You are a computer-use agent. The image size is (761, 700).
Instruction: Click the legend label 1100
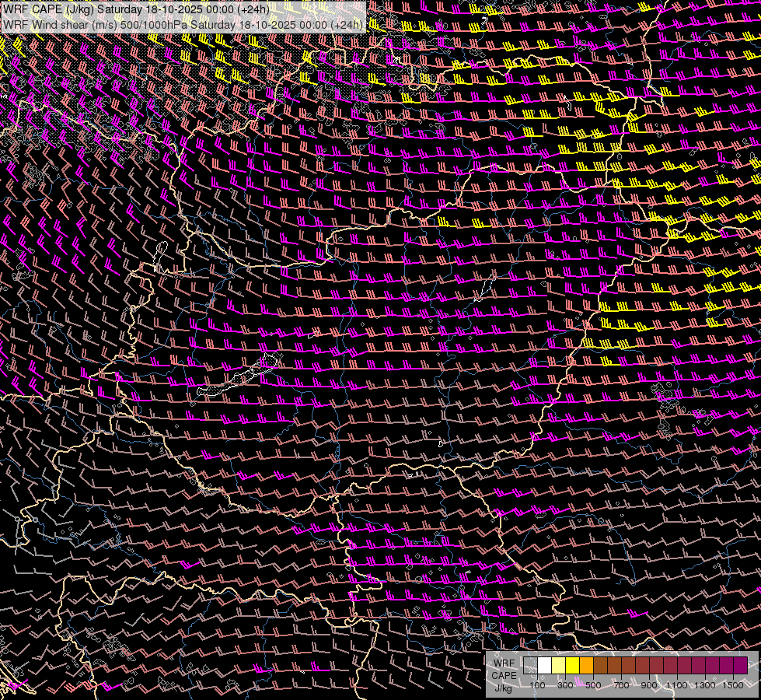click(676, 685)
